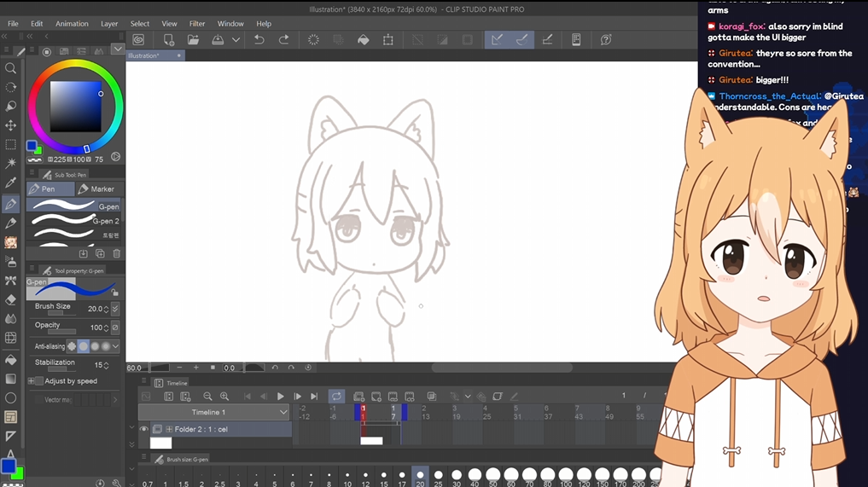Click the Save icon in command bar

pyautogui.click(x=218, y=39)
